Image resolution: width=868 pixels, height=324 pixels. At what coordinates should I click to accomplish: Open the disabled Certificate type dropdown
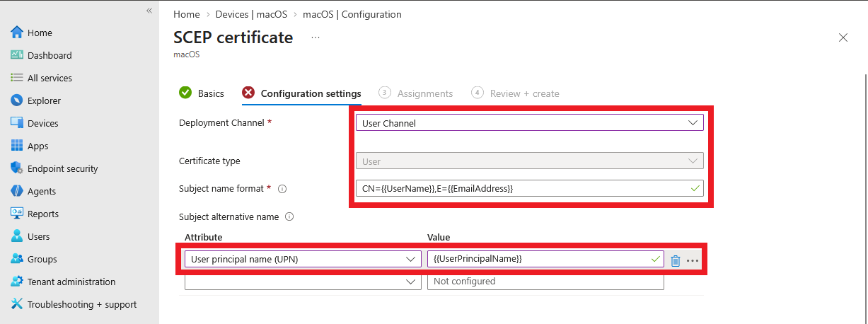point(529,161)
